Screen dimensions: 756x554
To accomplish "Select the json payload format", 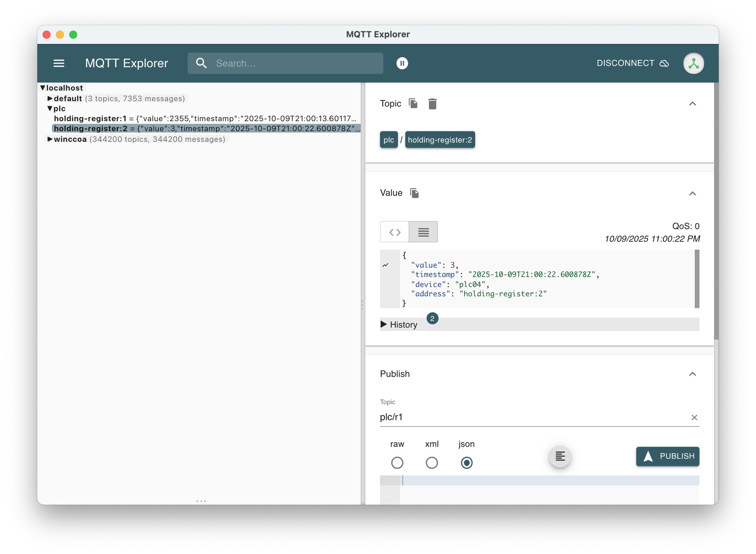I will pyautogui.click(x=467, y=462).
